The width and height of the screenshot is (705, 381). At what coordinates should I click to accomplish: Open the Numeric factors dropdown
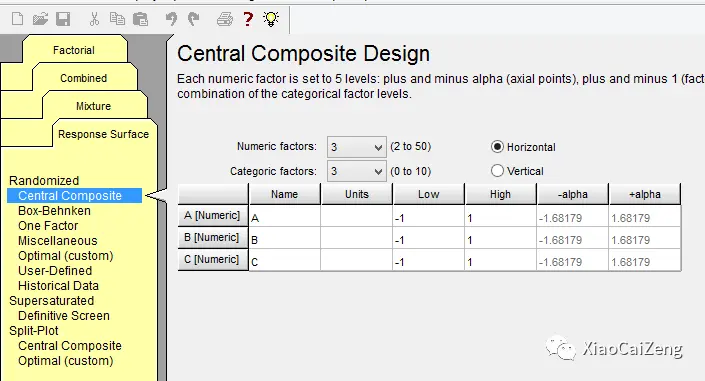coord(357,147)
